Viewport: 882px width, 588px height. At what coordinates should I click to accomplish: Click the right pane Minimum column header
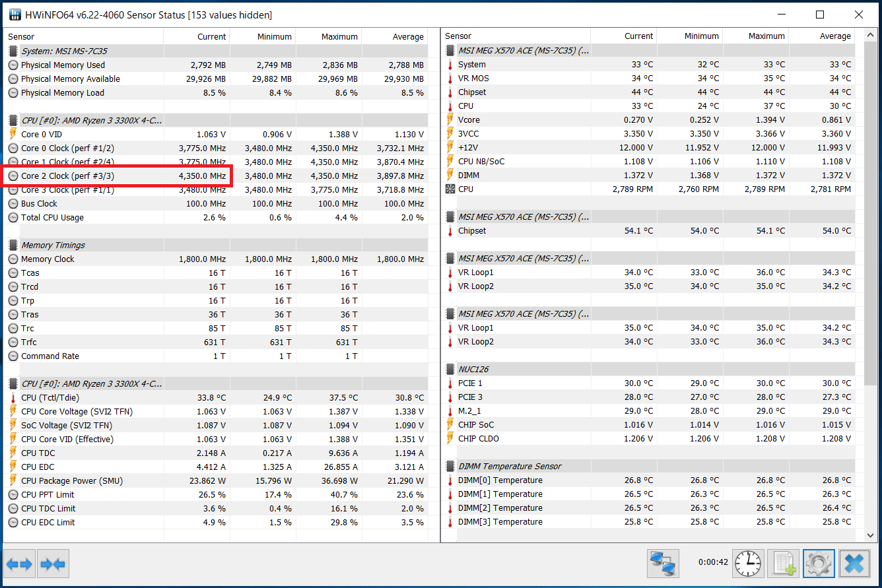pos(690,36)
